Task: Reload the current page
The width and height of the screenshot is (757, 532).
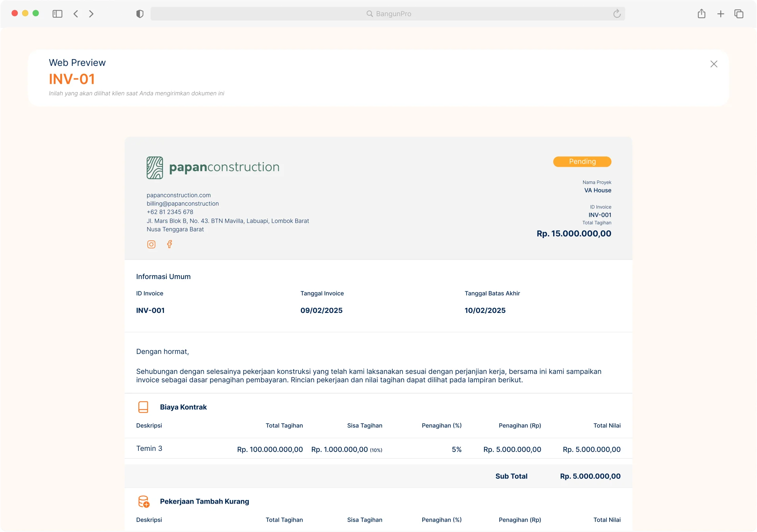Action: [617, 13]
